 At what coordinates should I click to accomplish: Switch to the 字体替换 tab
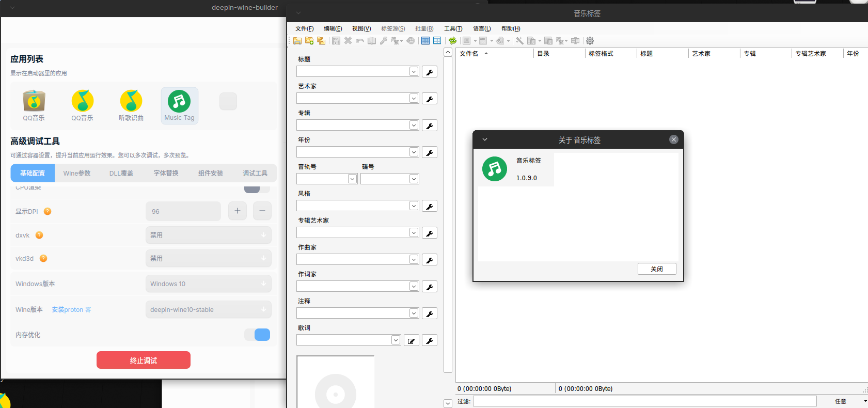[x=166, y=173]
